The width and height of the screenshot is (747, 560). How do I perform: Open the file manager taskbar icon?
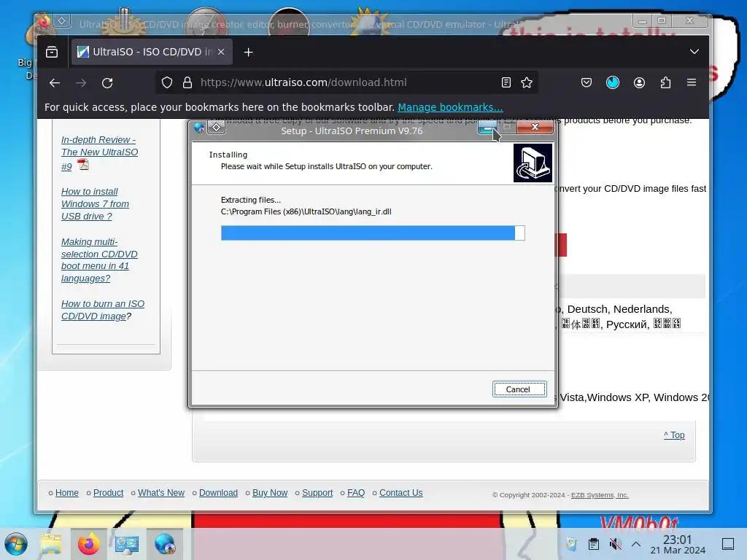51,544
